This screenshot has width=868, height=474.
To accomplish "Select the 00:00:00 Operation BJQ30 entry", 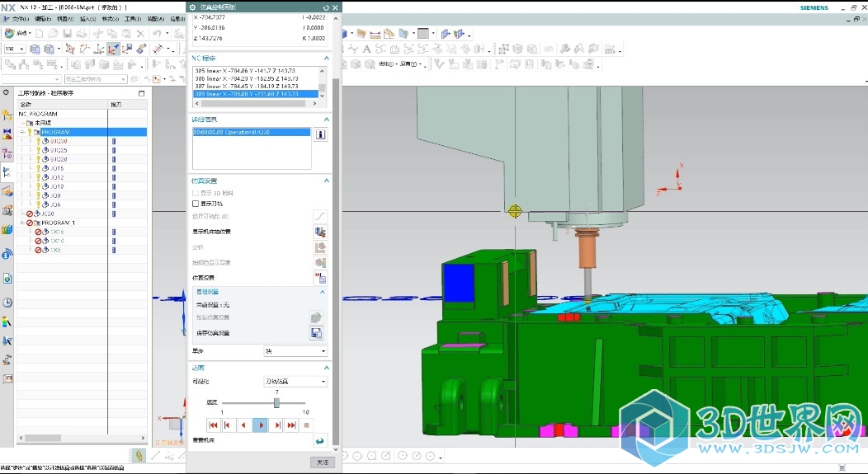I will tap(252, 132).
